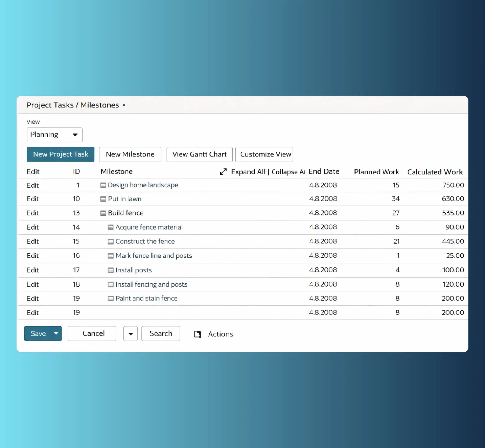Click the New Project Task button
Image resolution: width=485 pixels, height=448 pixels.
[61, 154]
